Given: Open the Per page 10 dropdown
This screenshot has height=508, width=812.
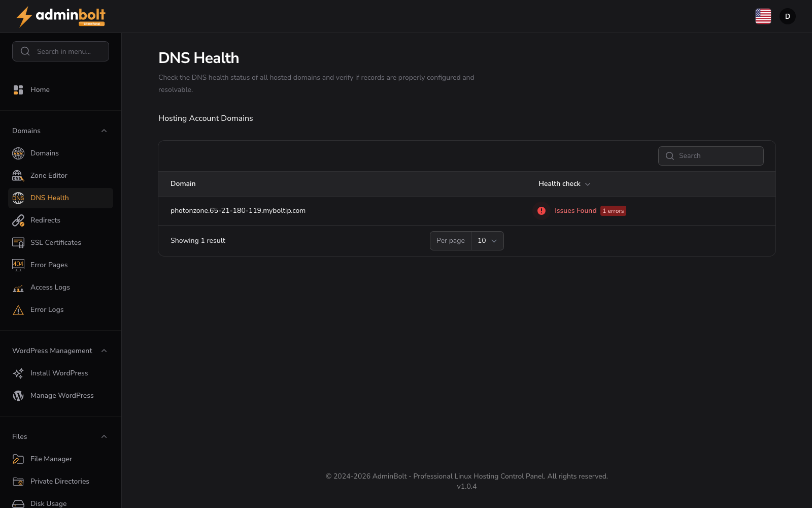Looking at the screenshot, I should pos(487,241).
